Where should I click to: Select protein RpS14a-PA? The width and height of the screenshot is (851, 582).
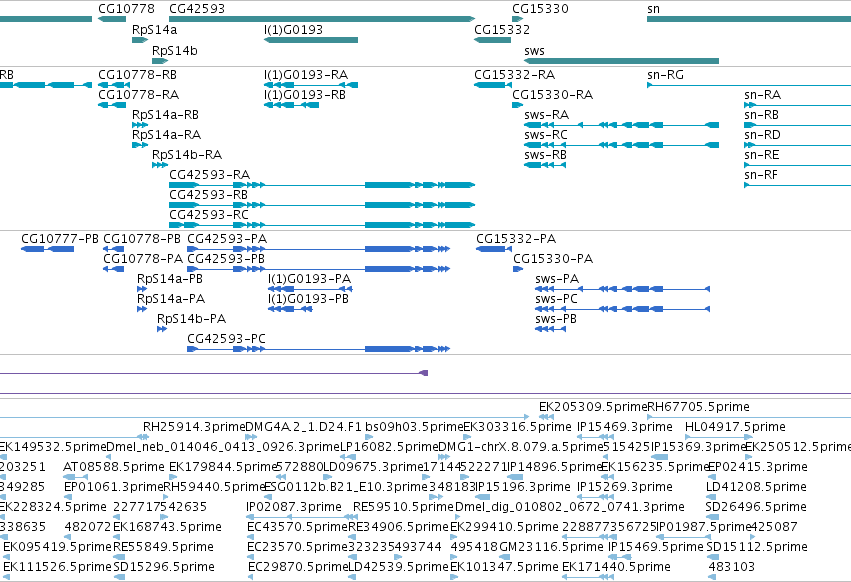point(142,309)
